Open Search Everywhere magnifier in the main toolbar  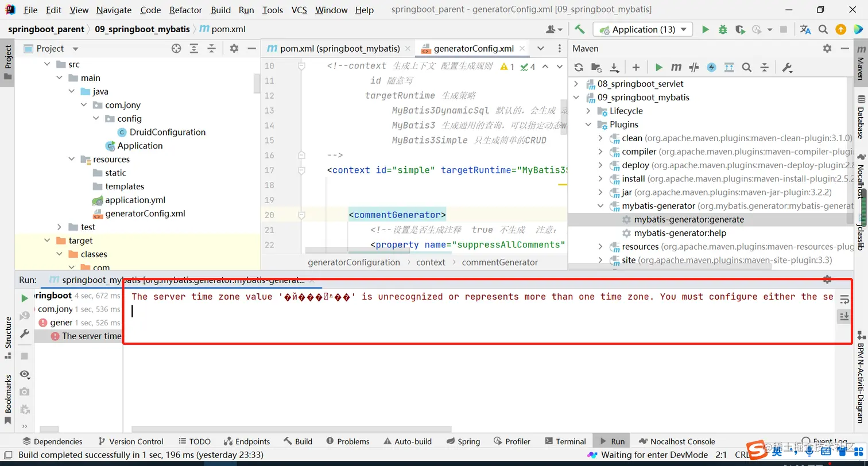pyautogui.click(x=823, y=29)
